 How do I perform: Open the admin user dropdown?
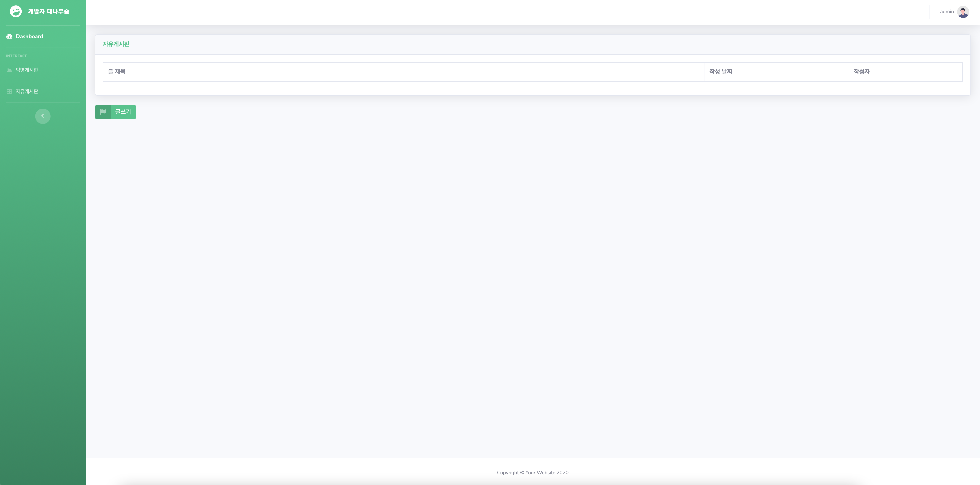click(x=954, y=12)
